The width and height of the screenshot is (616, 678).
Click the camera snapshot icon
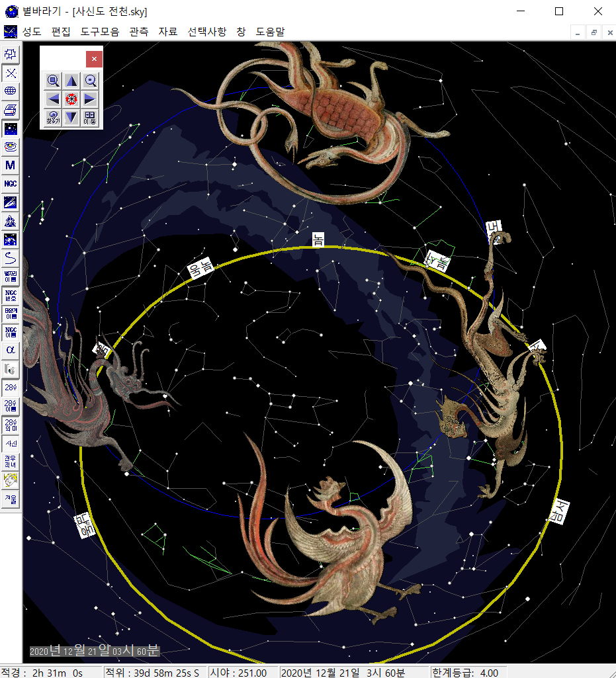coord(11,369)
